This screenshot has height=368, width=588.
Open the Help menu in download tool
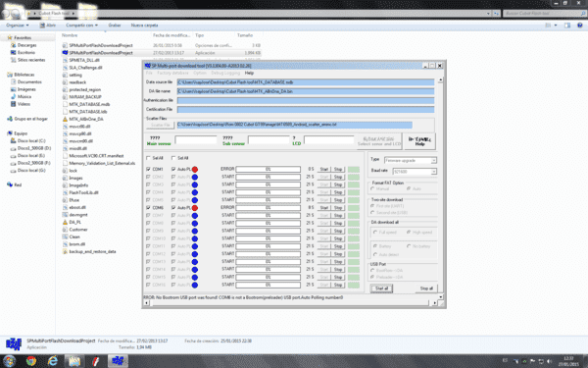click(249, 73)
